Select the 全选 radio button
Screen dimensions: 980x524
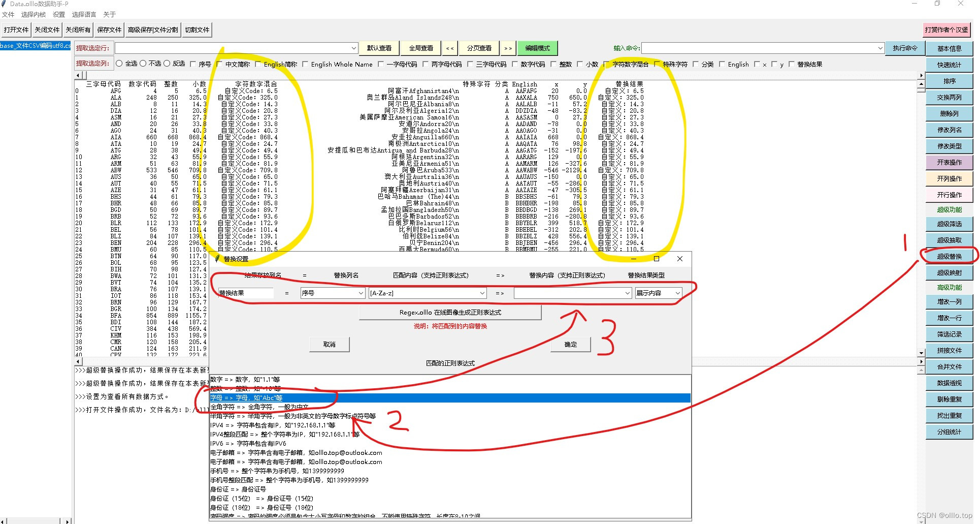click(119, 64)
